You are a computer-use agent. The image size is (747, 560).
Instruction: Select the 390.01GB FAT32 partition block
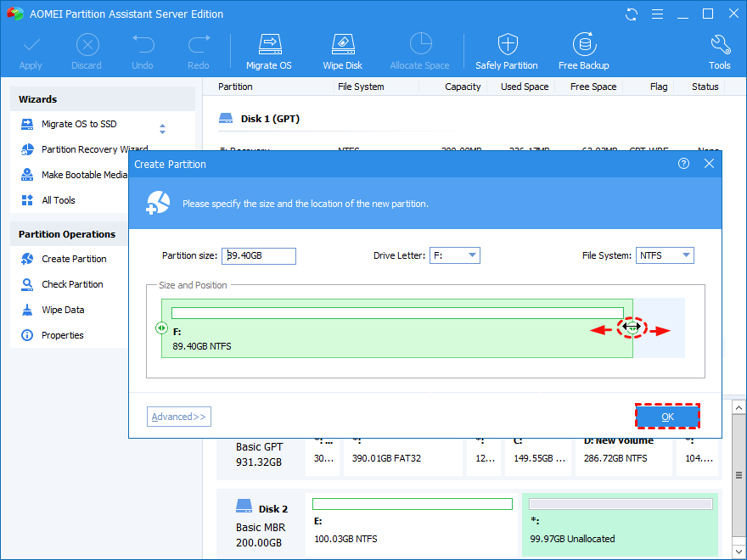[x=403, y=456]
